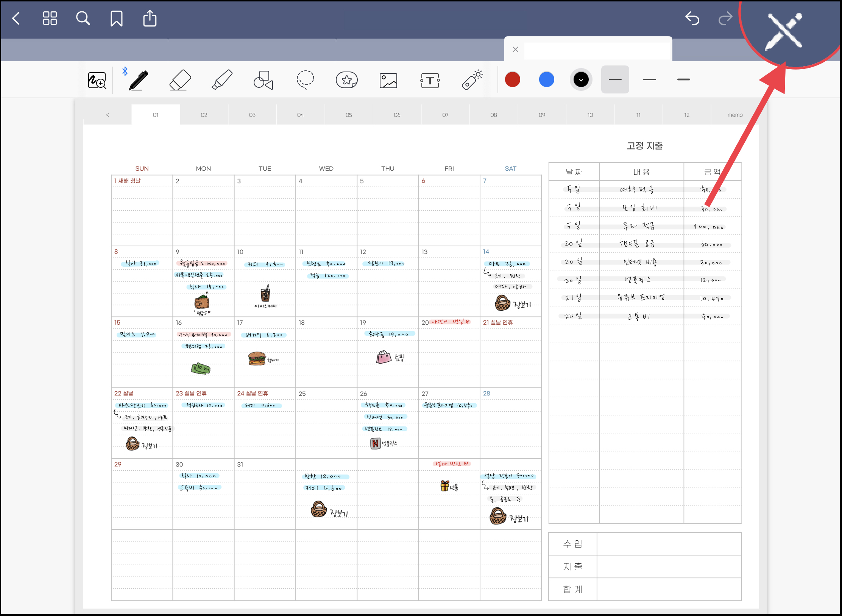The width and height of the screenshot is (842, 616).
Task: Insert an image with Image tool
Action: (388, 80)
